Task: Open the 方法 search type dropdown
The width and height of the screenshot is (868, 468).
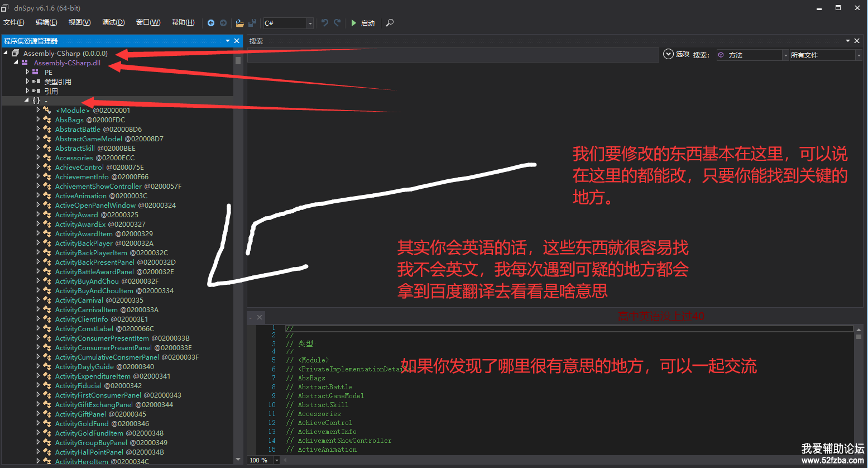Action: coord(785,55)
